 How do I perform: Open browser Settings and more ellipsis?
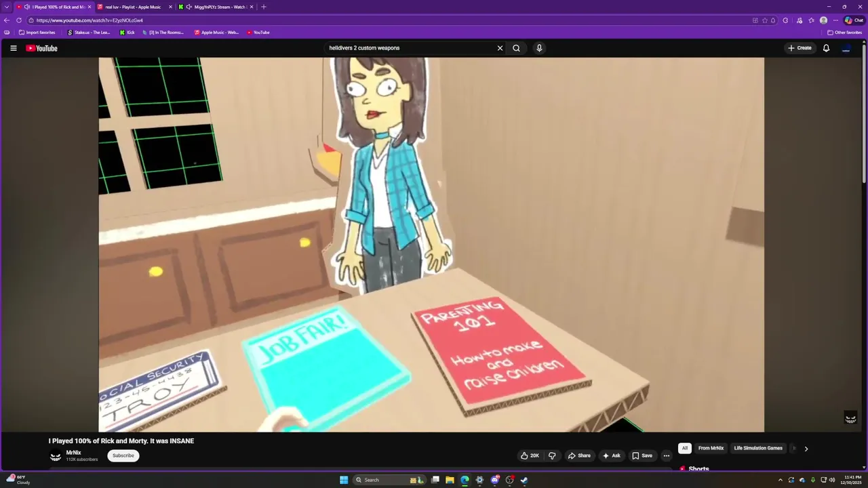pyautogui.click(x=835, y=20)
